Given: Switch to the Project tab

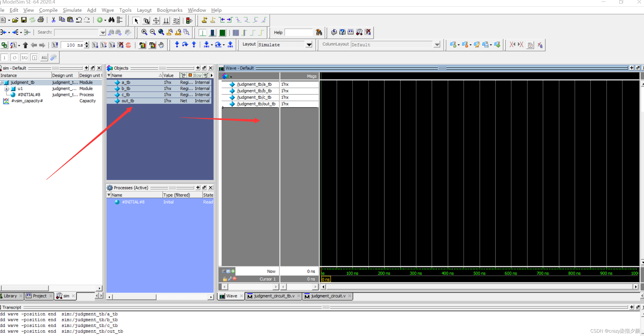Looking at the screenshot, I should (39, 296).
